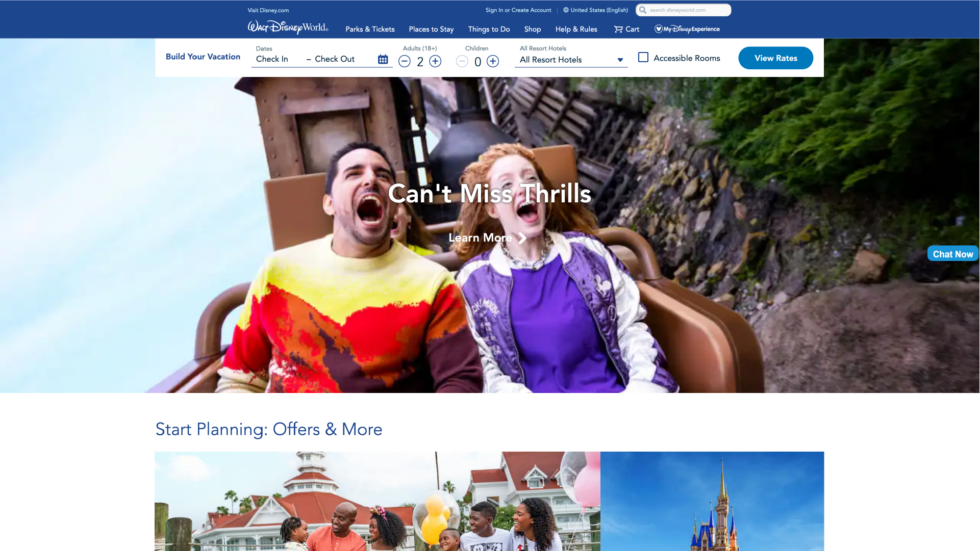Viewport: 980px width, 551px height.
Task: Click the US globe/region icon
Action: click(565, 9)
